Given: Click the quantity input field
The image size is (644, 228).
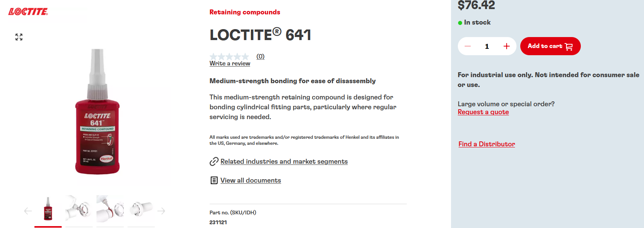Looking at the screenshot, I should 487,46.
